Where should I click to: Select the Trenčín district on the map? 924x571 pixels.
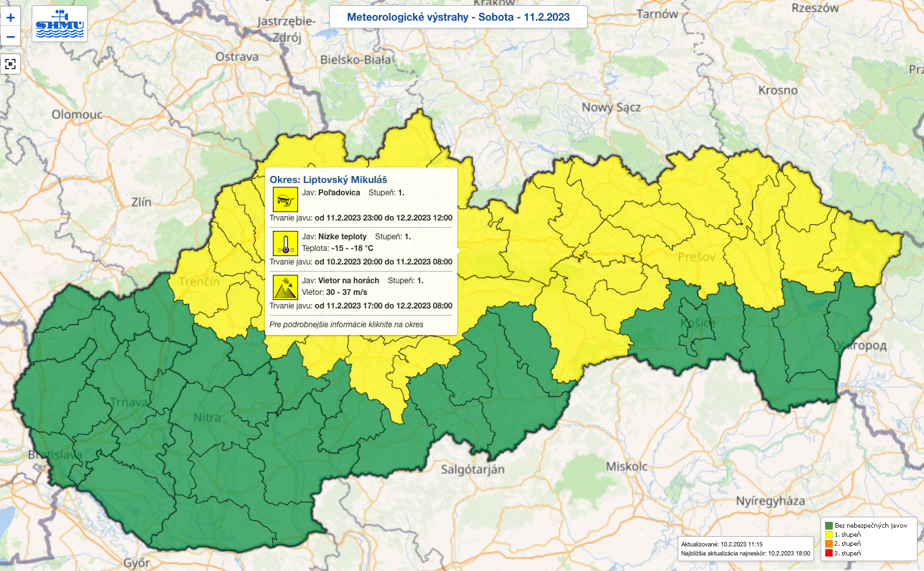[200, 283]
